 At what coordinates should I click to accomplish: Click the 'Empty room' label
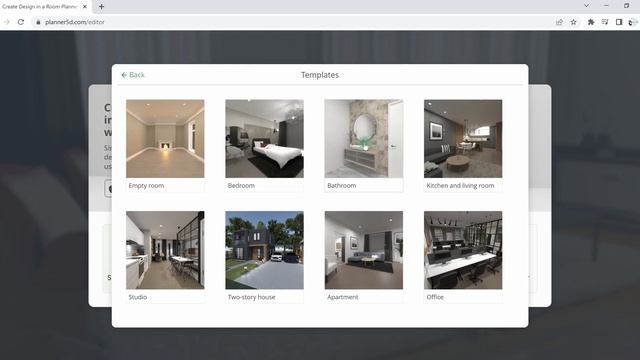pyautogui.click(x=146, y=186)
